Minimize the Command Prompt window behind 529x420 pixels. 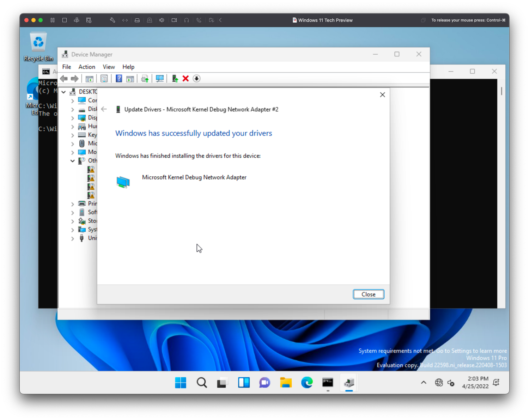[451, 71]
